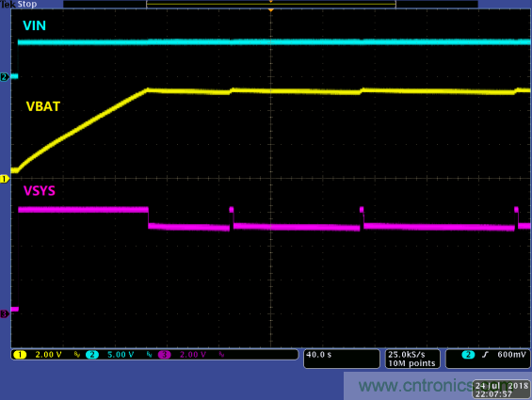Click the 5.00 V channel 2 scale value

[121, 355]
